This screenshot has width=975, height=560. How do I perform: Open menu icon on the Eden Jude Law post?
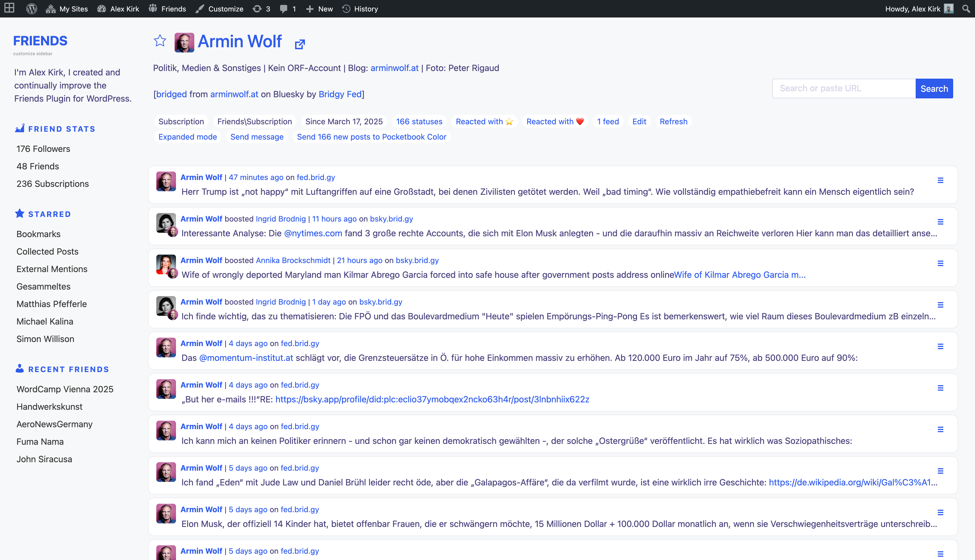pyautogui.click(x=940, y=471)
